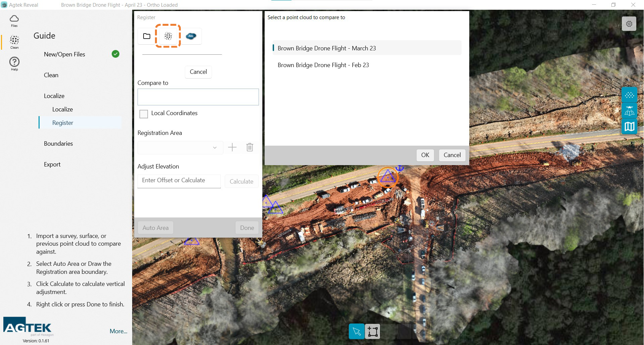Click the Adjust Elevation offset field
Image resolution: width=644 pixels, height=345 pixels.
[x=179, y=181]
